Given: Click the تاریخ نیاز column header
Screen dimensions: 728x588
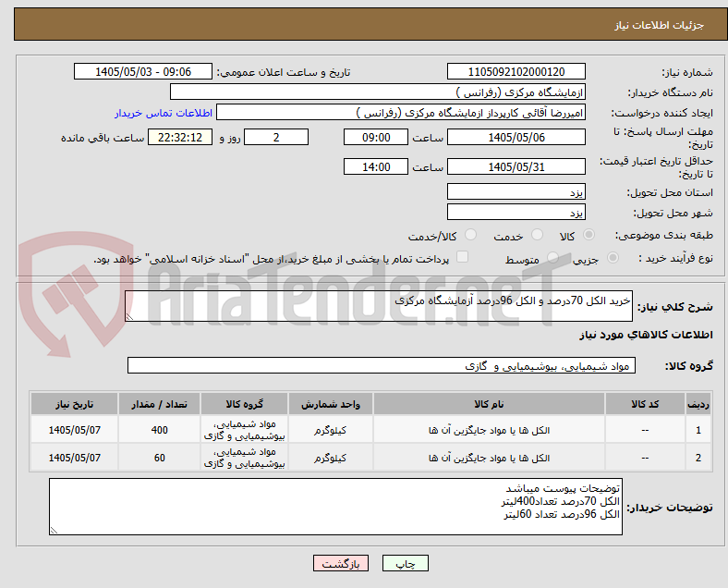Looking at the screenshot, I should pyautogui.click(x=74, y=404).
